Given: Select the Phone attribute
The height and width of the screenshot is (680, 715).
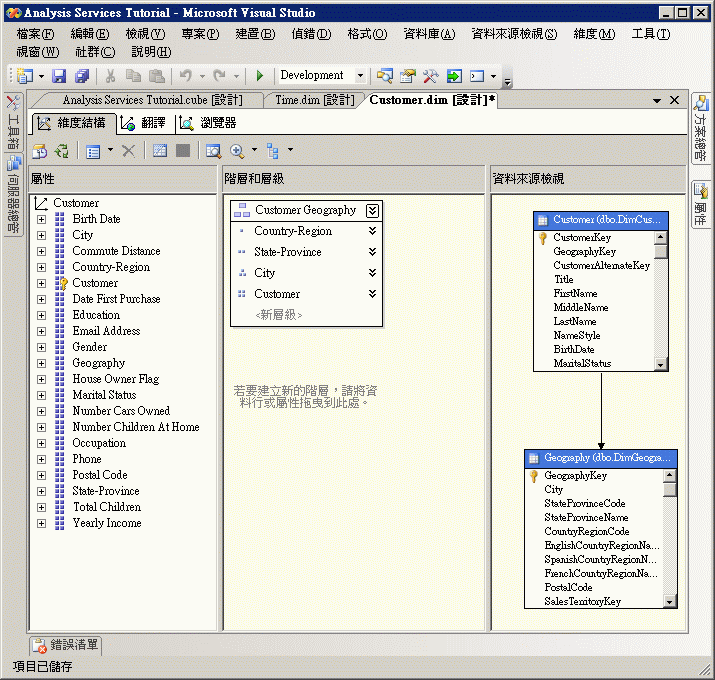Looking at the screenshot, I should click(87, 459).
